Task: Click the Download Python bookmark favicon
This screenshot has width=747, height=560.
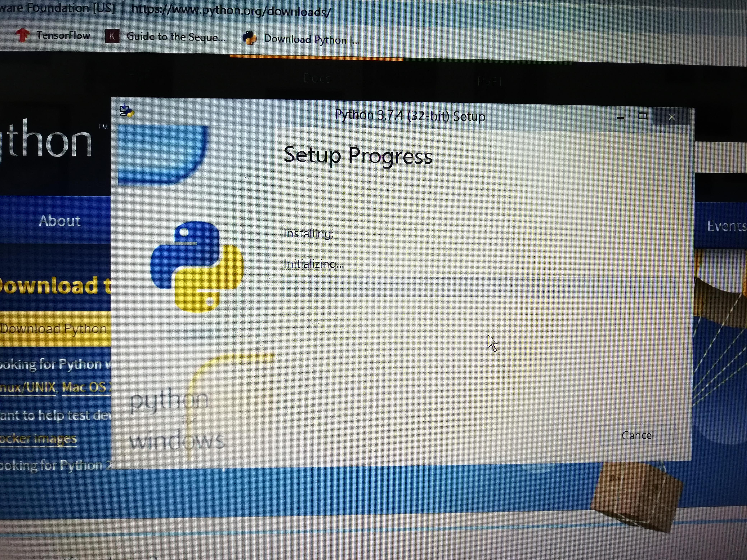Action: 250,38
